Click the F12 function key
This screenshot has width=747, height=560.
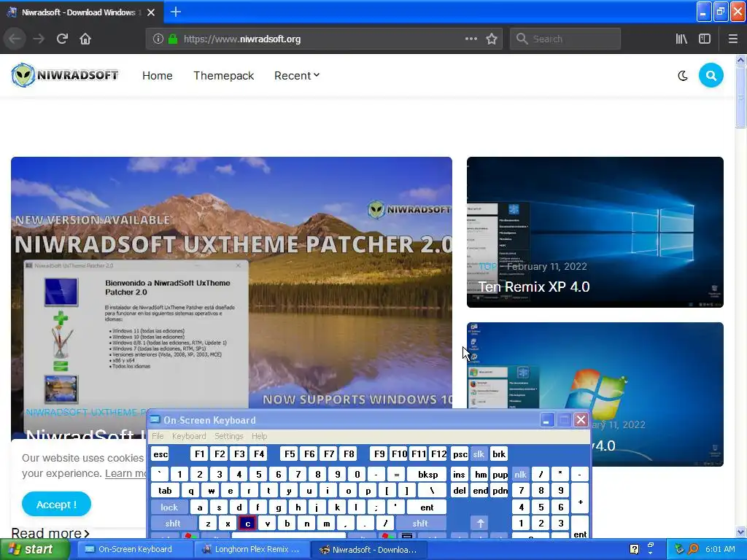(438, 454)
